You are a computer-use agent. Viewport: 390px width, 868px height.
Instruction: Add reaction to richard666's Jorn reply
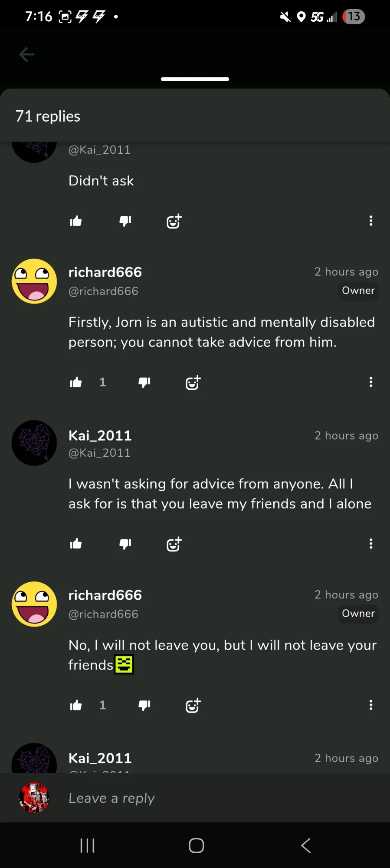pyautogui.click(x=193, y=382)
